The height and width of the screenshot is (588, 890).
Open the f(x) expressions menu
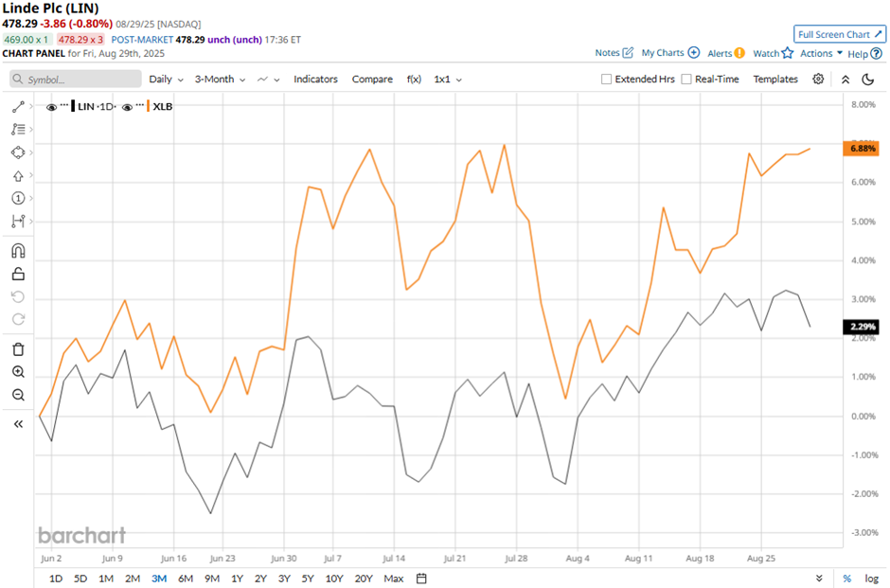[x=414, y=79]
